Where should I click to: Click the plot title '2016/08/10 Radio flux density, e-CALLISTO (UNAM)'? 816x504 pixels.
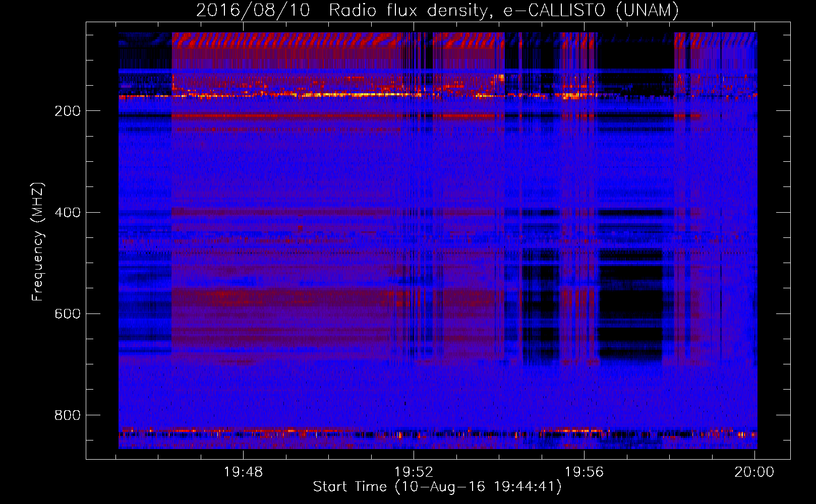click(x=437, y=10)
